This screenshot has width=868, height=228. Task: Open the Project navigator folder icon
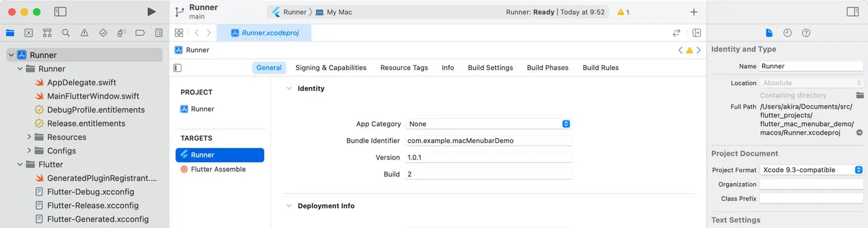coord(10,33)
